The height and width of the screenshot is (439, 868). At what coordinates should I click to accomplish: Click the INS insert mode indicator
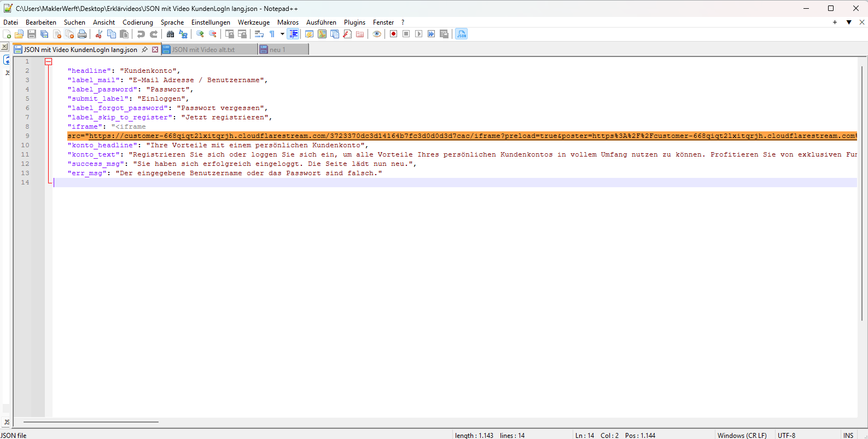848,435
